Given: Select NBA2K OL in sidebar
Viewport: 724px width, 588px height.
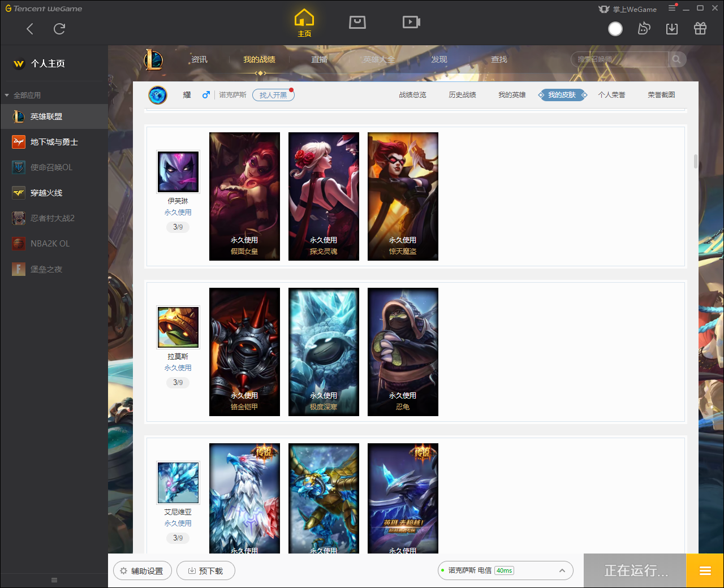Looking at the screenshot, I should 54,244.
